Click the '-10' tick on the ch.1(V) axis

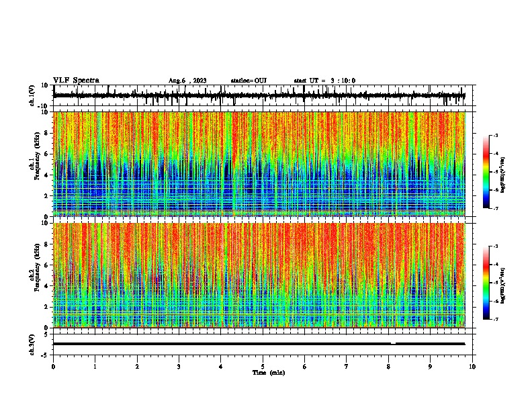click(x=42, y=106)
